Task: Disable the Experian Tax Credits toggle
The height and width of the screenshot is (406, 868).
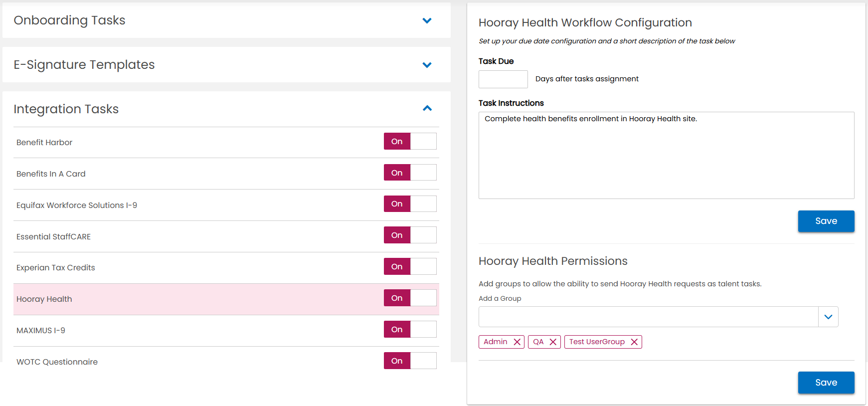Action: pos(410,266)
